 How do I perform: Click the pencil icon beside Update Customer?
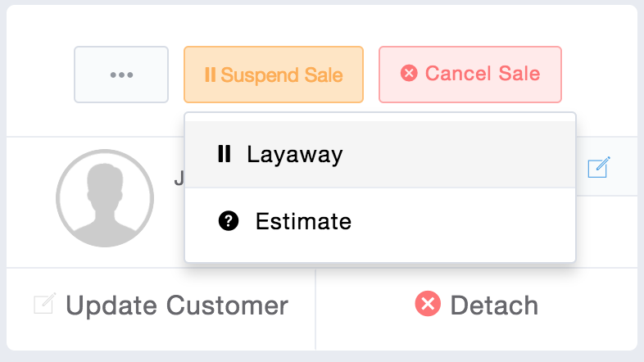click(44, 305)
